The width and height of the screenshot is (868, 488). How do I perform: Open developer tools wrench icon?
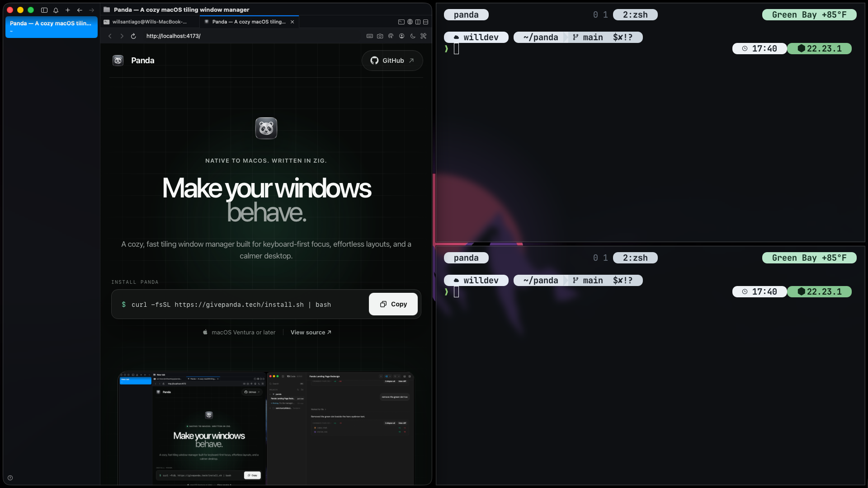424,36
